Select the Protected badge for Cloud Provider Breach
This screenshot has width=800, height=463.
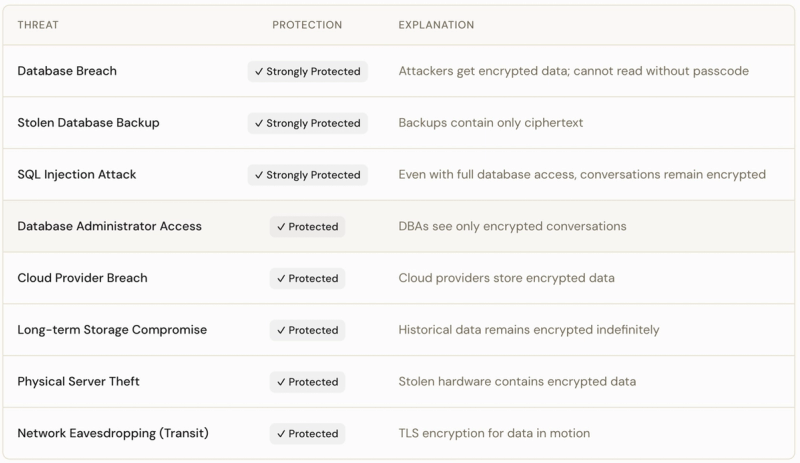(x=307, y=278)
